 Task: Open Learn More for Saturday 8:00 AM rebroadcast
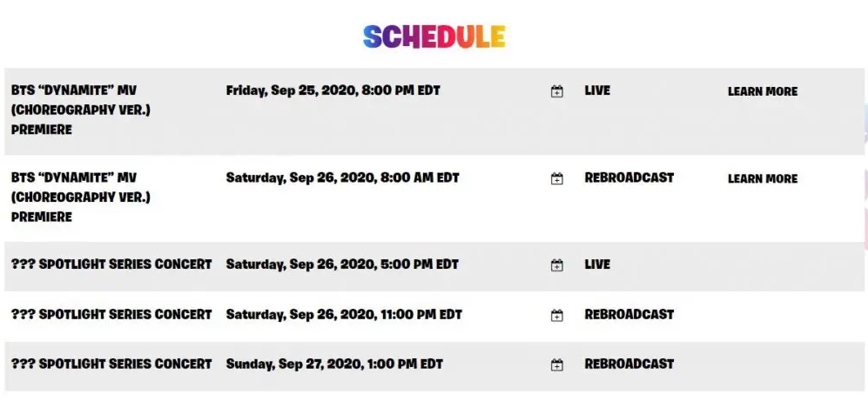(762, 178)
